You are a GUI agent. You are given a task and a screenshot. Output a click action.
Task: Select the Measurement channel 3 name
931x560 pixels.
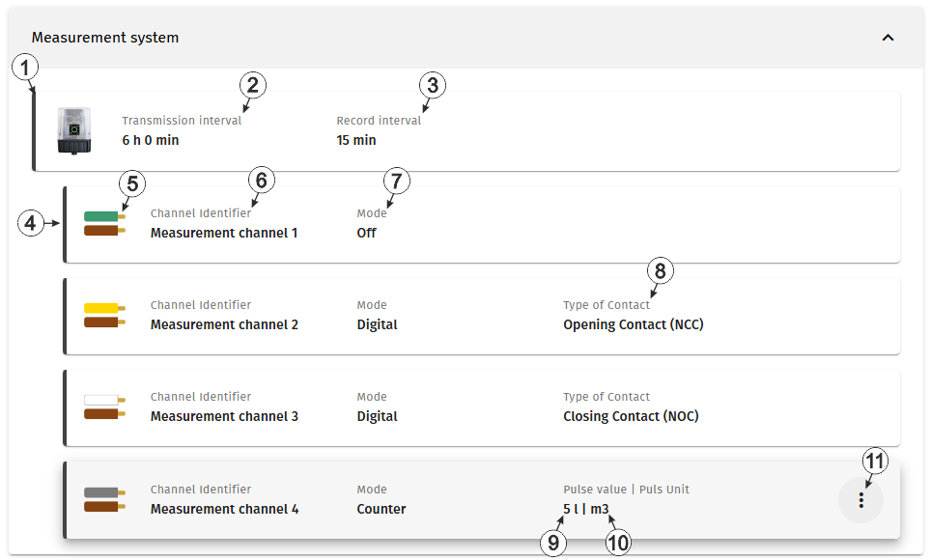pyautogui.click(x=224, y=416)
